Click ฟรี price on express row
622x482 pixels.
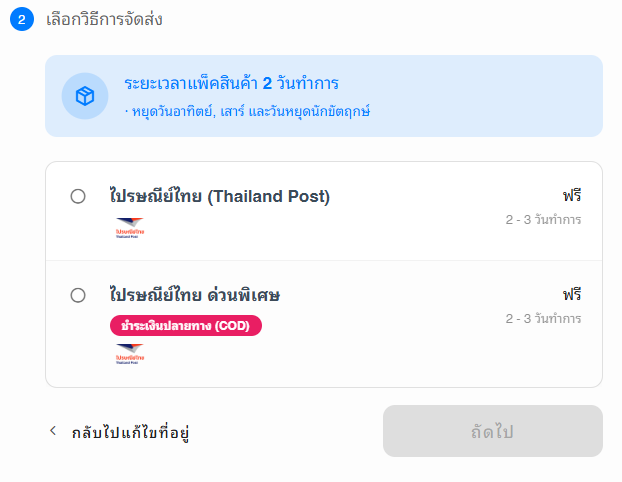[x=572, y=295]
